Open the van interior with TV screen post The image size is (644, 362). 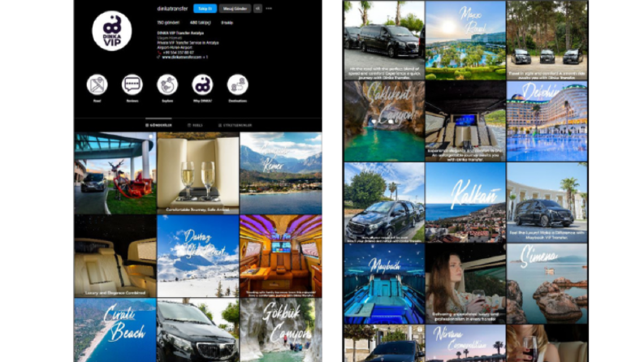click(x=466, y=121)
